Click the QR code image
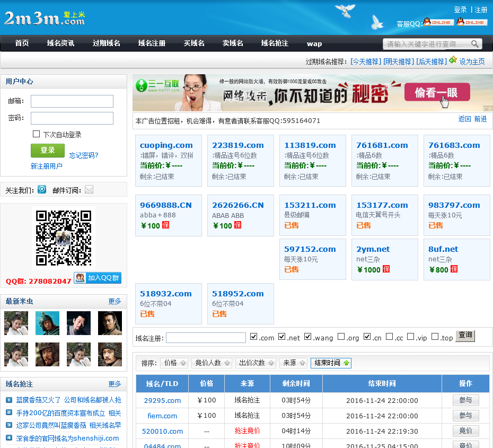 tap(64, 238)
